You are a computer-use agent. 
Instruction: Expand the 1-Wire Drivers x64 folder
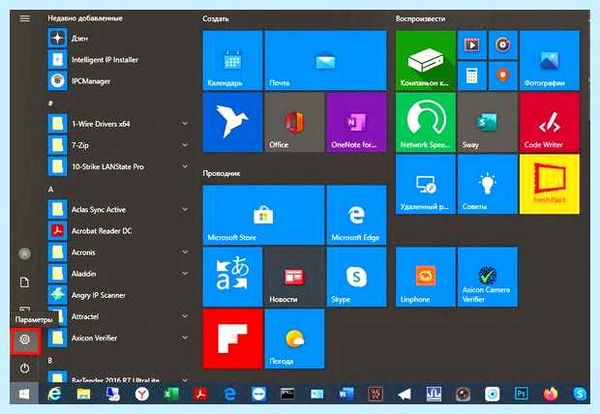pyautogui.click(x=185, y=124)
